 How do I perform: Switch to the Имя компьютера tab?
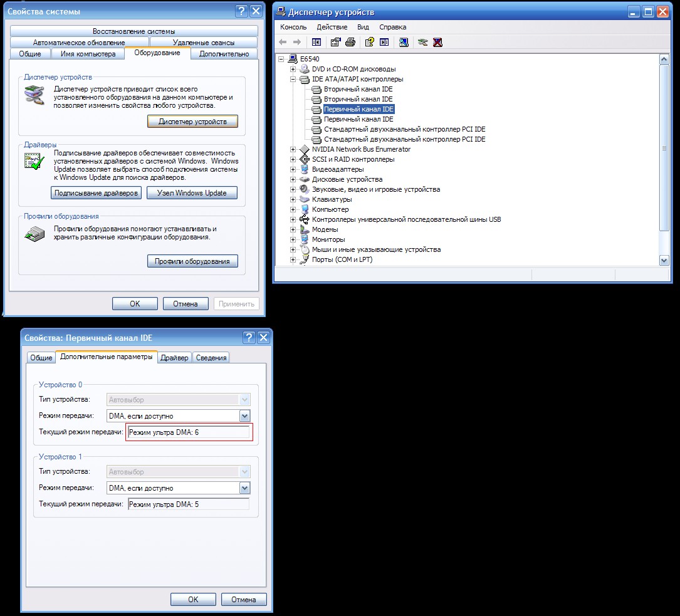pos(88,54)
